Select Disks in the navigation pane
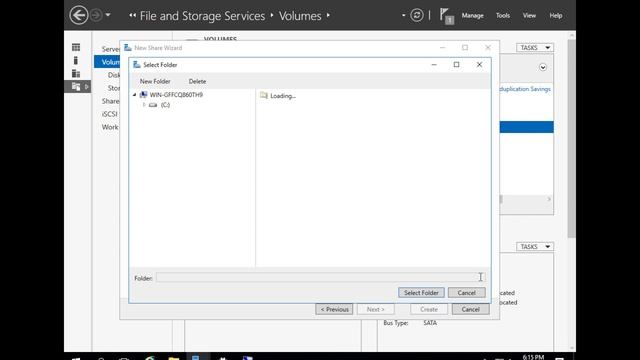The image size is (640, 360). coord(113,75)
